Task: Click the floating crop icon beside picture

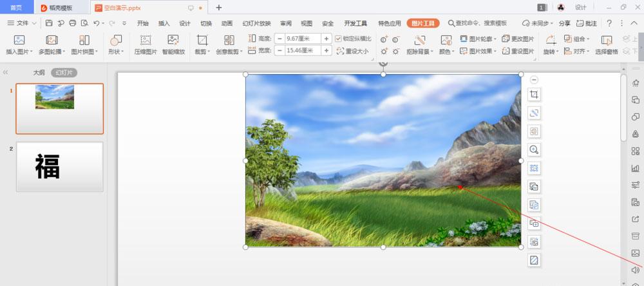Action: click(534, 95)
